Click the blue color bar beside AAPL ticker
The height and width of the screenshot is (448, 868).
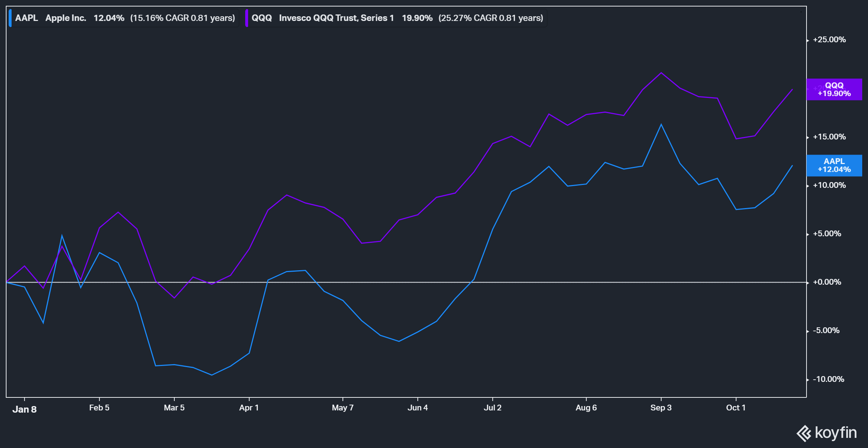10,17
